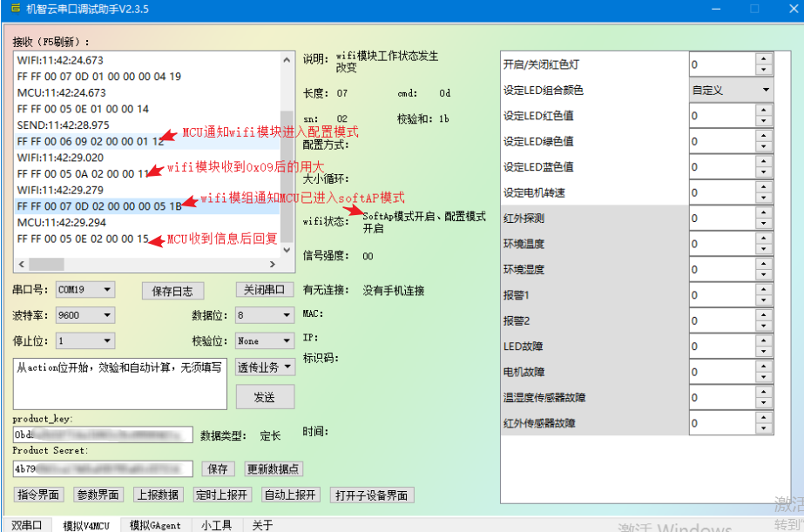The width and height of the screenshot is (804, 532).
Task: Increment the 开启/关闭红色灯 spinner up arrow
Action: tap(764, 59)
